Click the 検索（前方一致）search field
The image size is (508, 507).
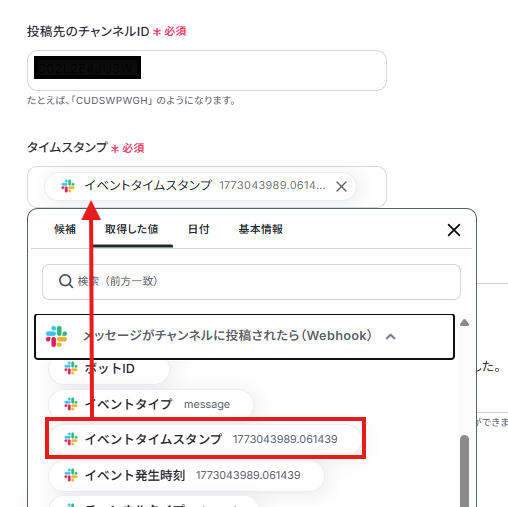251,282
